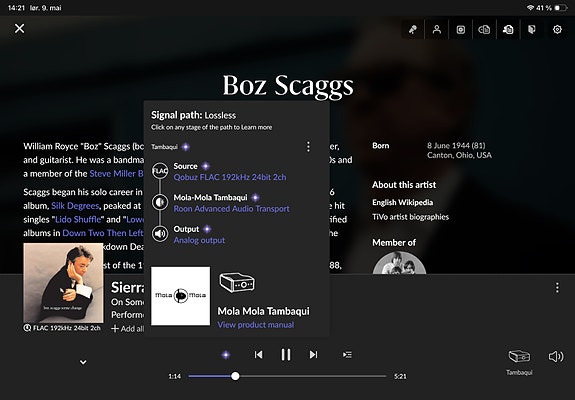The height and width of the screenshot is (400, 575).
Task: Skip to the next track
Action: [x=313, y=355]
